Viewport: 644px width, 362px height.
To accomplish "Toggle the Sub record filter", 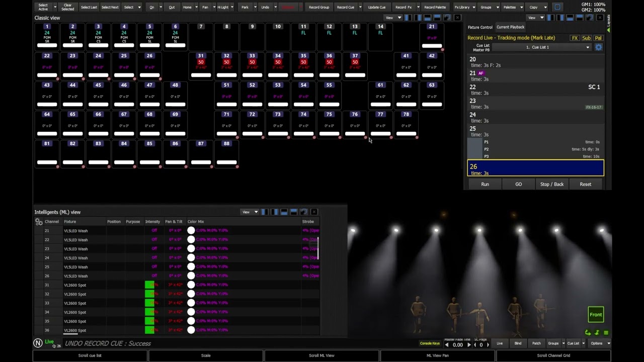I will [x=586, y=38].
